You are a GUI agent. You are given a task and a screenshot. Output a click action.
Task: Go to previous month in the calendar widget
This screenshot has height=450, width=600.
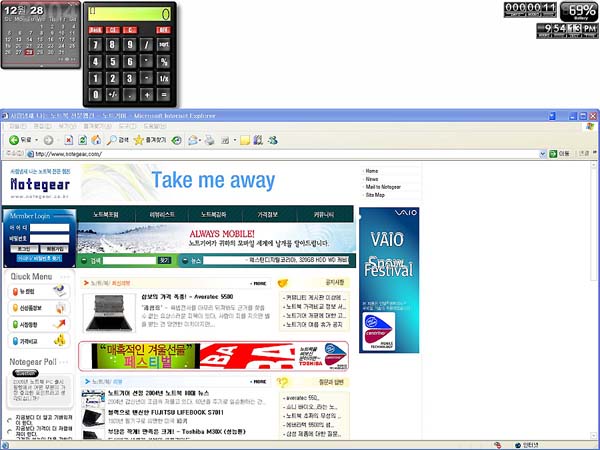[61, 59]
